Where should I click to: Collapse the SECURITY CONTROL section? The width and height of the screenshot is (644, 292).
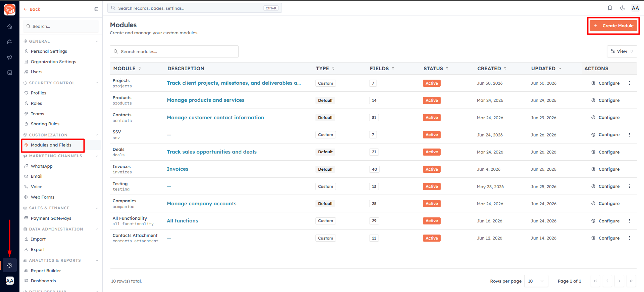tap(97, 83)
